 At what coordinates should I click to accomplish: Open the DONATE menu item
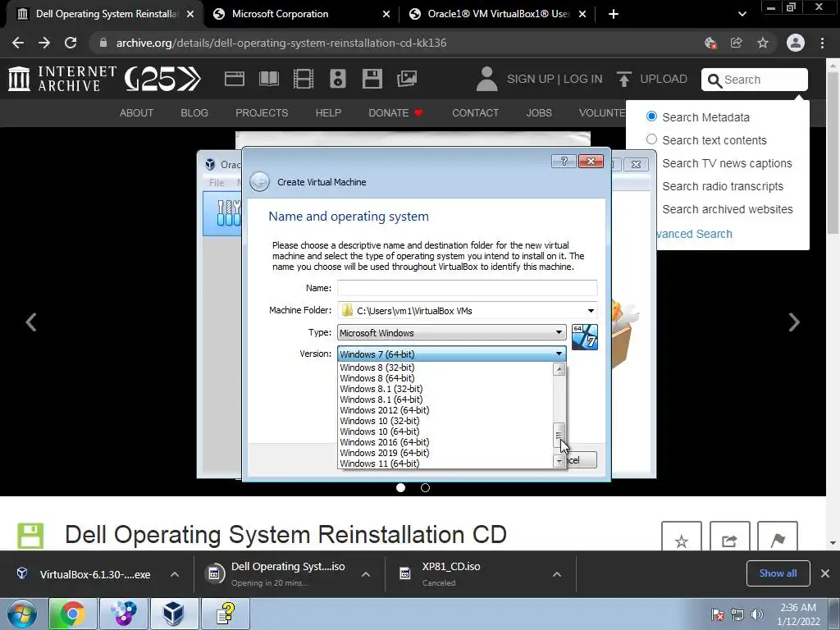point(395,113)
